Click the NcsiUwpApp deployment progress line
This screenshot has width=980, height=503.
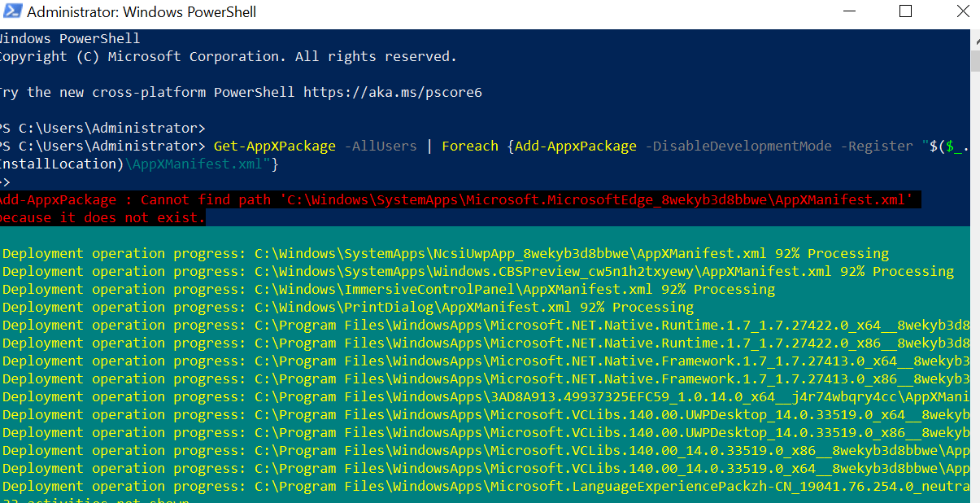[x=446, y=253]
